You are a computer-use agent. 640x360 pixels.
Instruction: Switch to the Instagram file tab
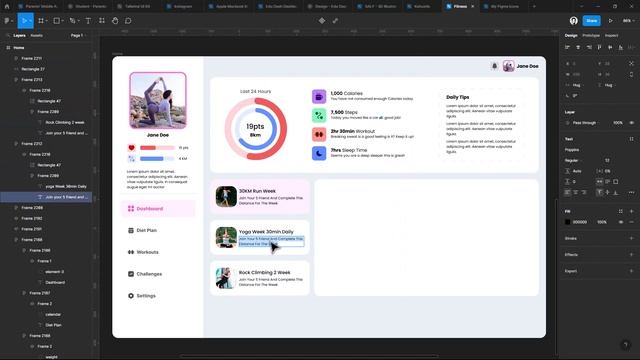pos(183,7)
